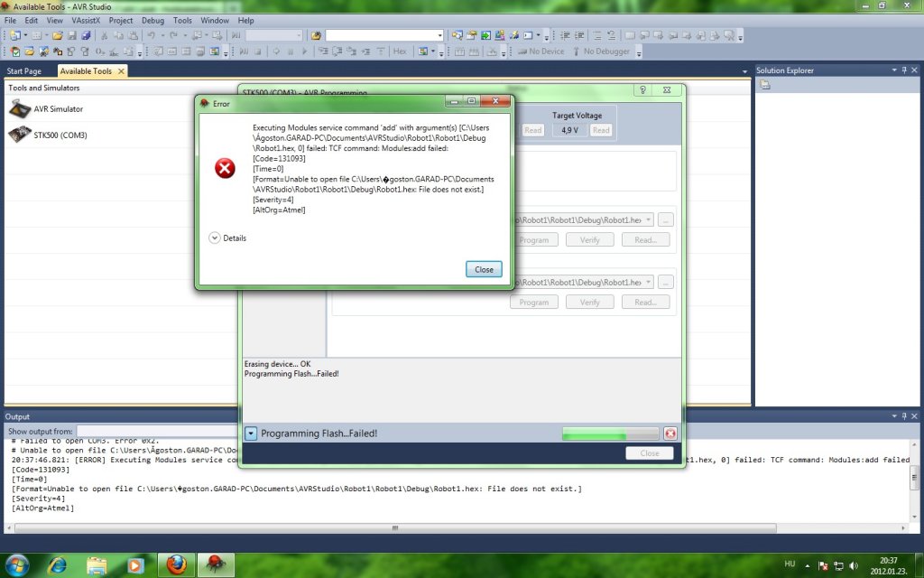Open the solution configuration combo box

coord(274,35)
